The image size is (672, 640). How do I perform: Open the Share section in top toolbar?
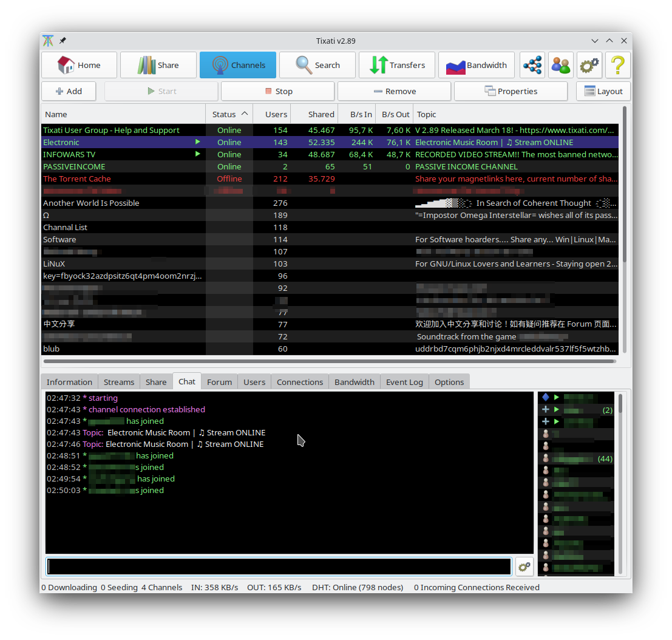pos(158,65)
